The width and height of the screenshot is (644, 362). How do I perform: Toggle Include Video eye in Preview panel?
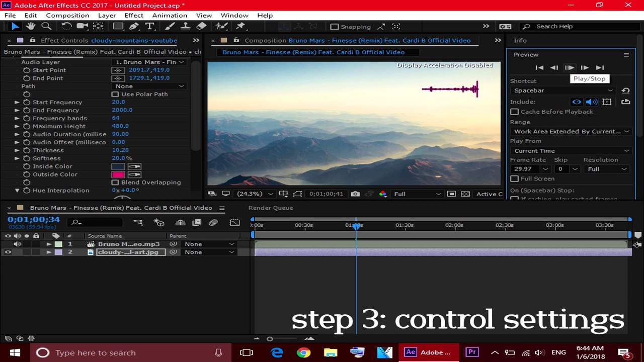tap(577, 102)
